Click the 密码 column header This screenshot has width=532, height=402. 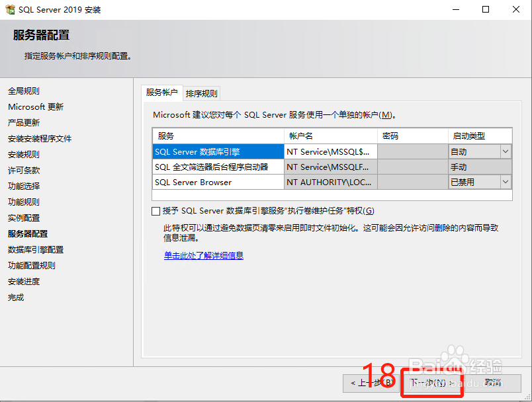[413, 136]
